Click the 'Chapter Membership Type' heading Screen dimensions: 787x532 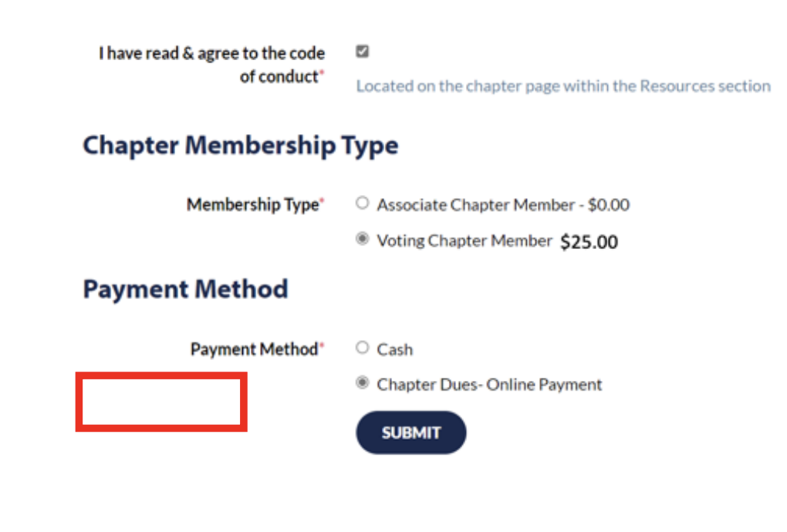240,145
